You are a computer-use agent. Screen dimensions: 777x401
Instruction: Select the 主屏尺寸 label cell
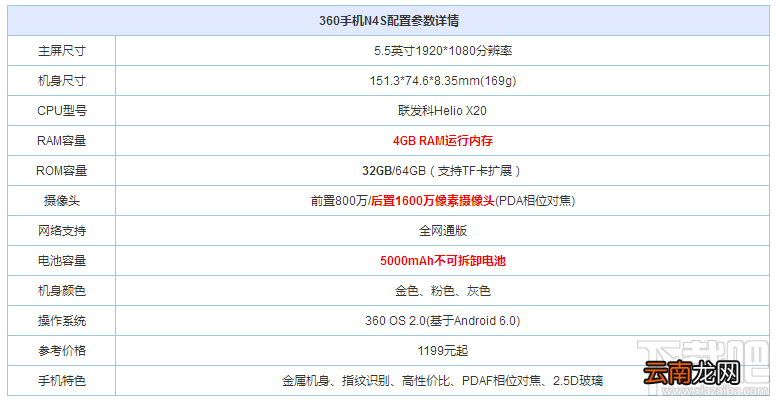[61, 51]
